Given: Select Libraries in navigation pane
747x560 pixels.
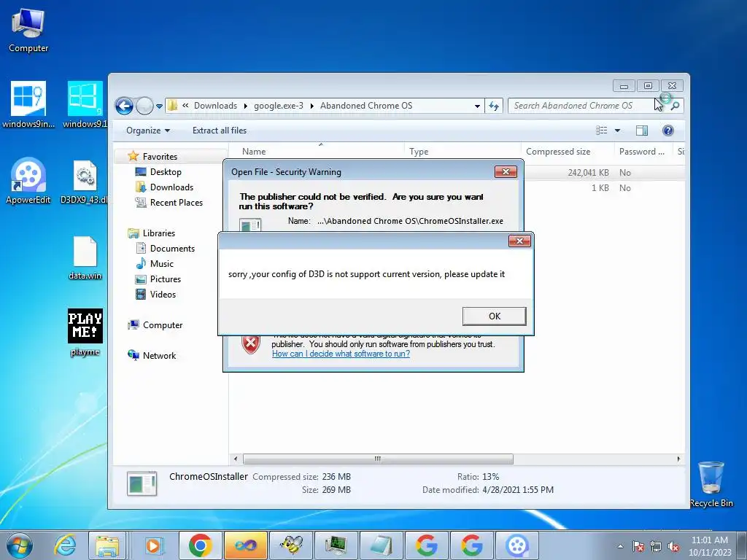Looking at the screenshot, I should point(158,233).
